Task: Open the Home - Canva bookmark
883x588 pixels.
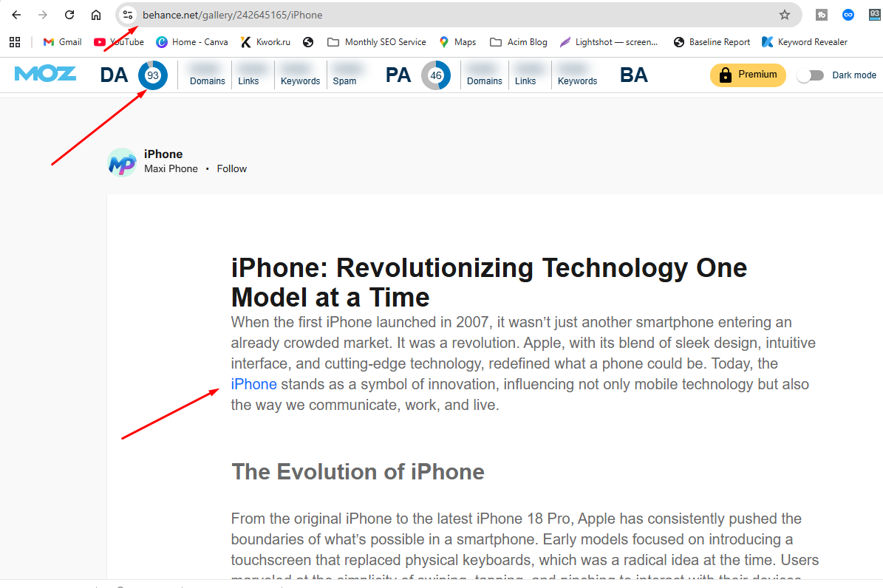Action: tap(192, 42)
